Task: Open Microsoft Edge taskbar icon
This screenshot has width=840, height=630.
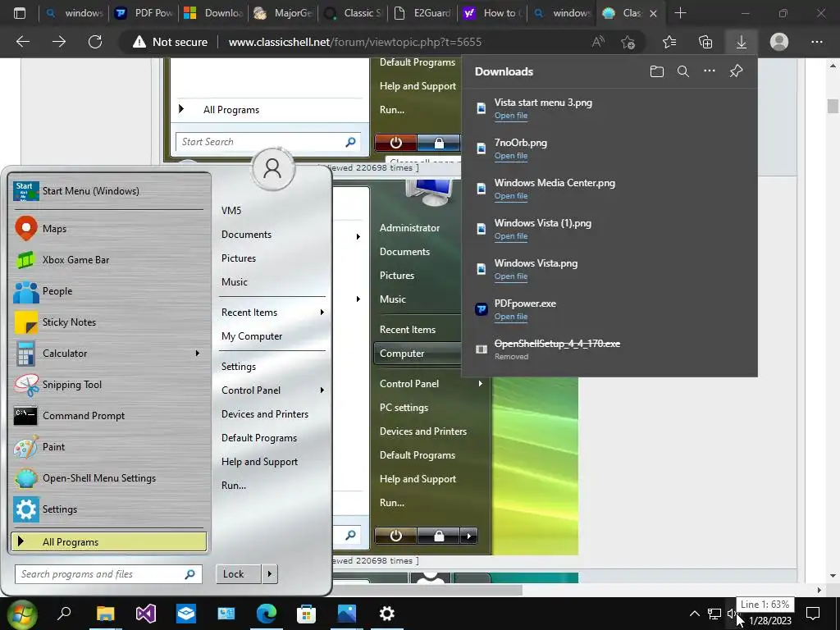Action: [x=267, y=614]
